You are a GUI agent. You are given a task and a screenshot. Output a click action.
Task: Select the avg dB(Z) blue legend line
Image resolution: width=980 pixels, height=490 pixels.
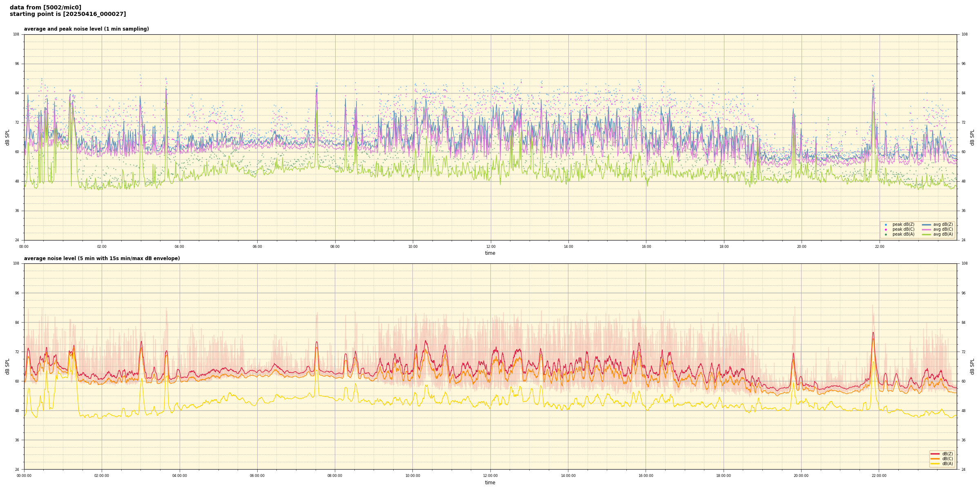[x=927, y=225]
